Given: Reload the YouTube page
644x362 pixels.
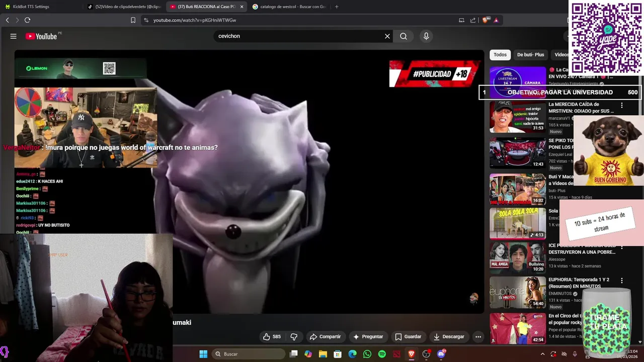Looking at the screenshot, I should pos(27,20).
